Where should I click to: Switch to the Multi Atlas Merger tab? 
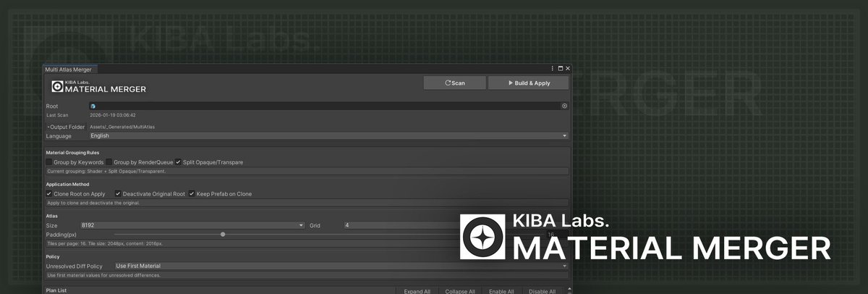click(69, 69)
